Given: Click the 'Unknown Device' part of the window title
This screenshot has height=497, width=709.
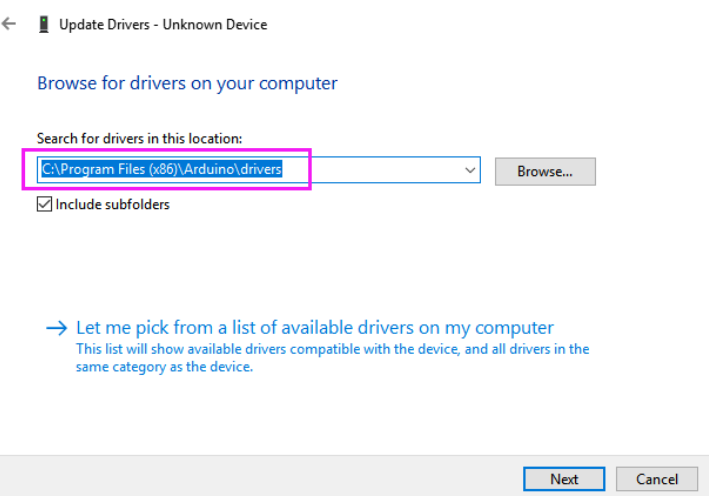Looking at the screenshot, I should (215, 24).
